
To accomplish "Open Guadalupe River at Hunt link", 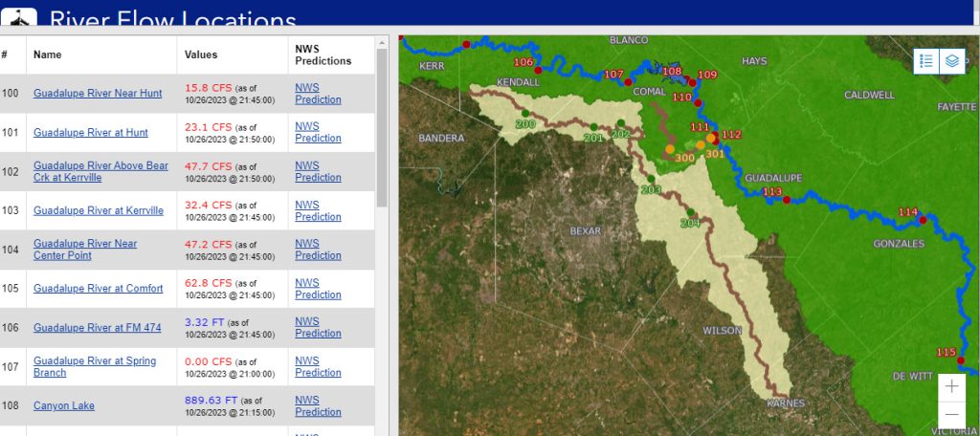I will (x=91, y=132).
